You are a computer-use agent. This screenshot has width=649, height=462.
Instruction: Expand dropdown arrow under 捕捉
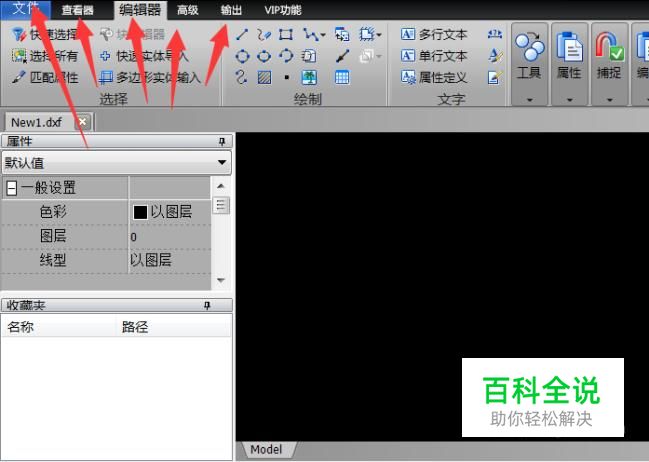[x=609, y=100]
